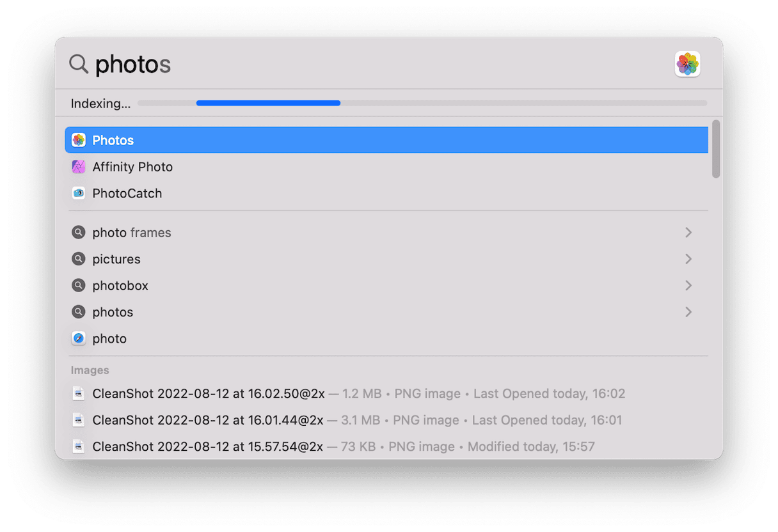The image size is (778, 532).
Task: Click the results list scrollbar
Action: [x=716, y=149]
